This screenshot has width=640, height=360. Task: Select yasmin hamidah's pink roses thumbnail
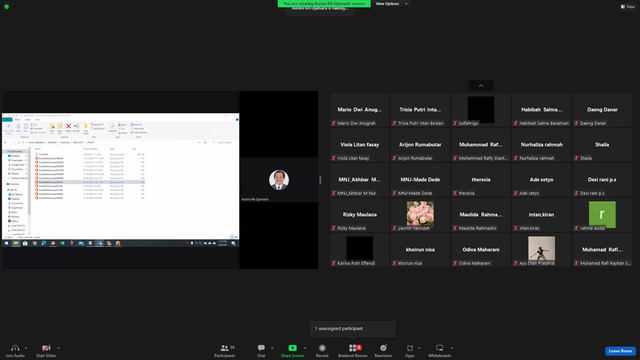tap(420, 213)
